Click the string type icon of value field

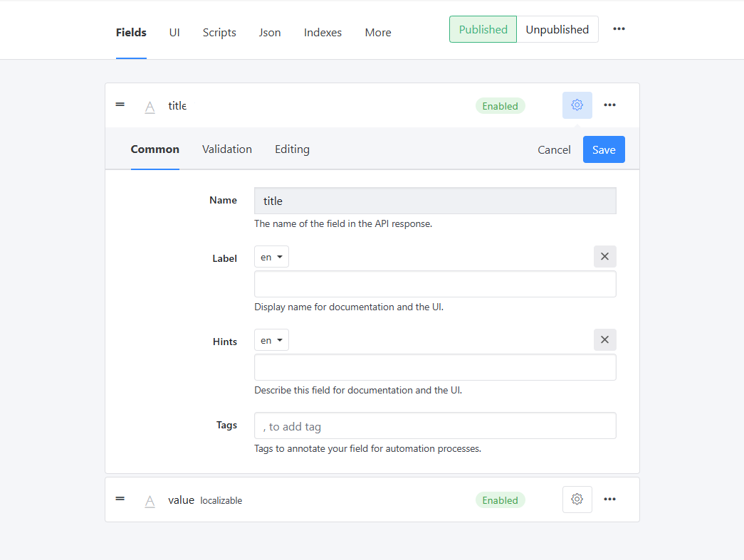coord(150,501)
